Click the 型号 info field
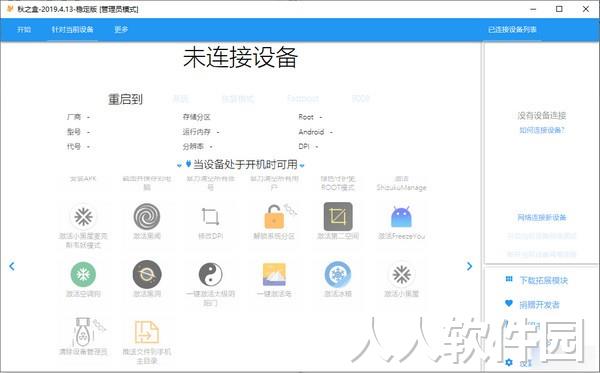Screen dimensions: 600x373 (x=78, y=132)
